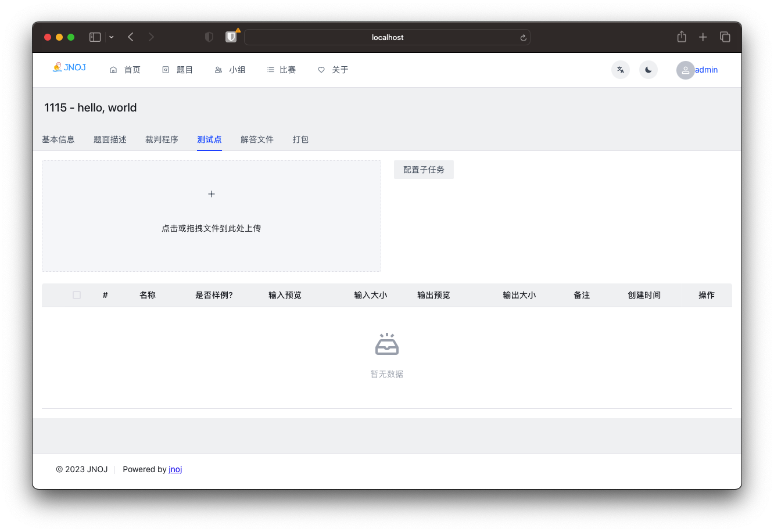
Task: Expand the sidebar dropdown chevron
Action: click(112, 37)
